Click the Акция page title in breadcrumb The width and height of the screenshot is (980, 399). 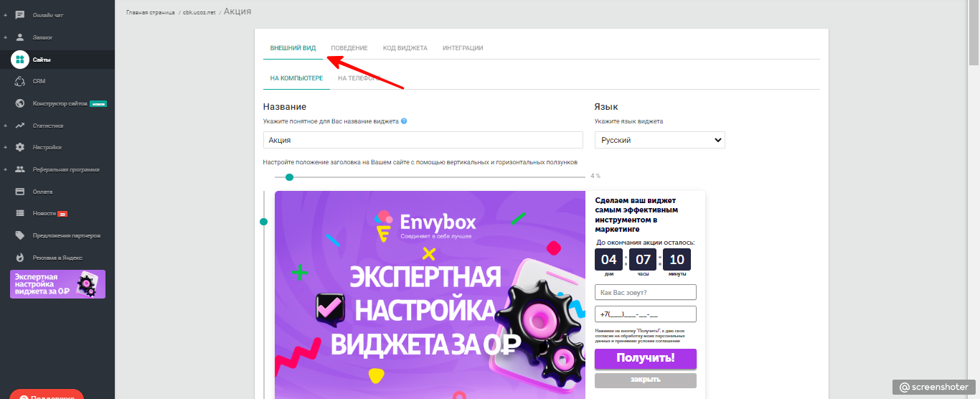[237, 11]
